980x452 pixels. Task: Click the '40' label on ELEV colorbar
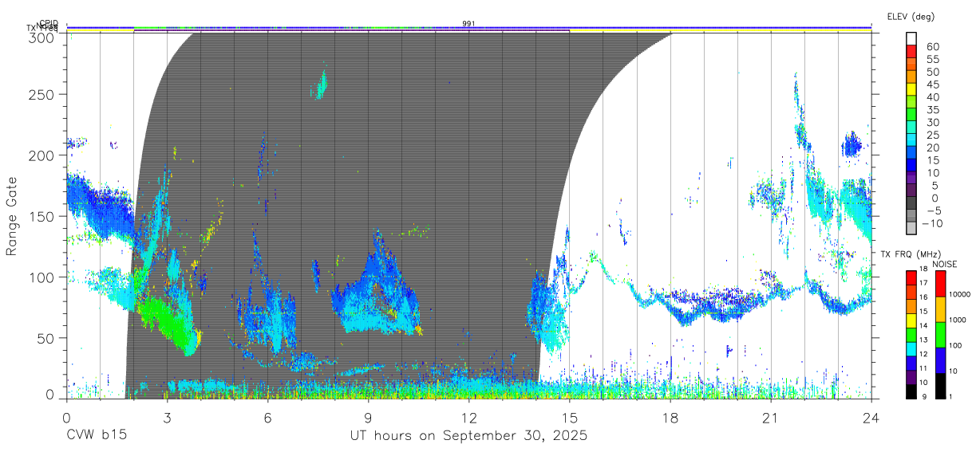933,96
